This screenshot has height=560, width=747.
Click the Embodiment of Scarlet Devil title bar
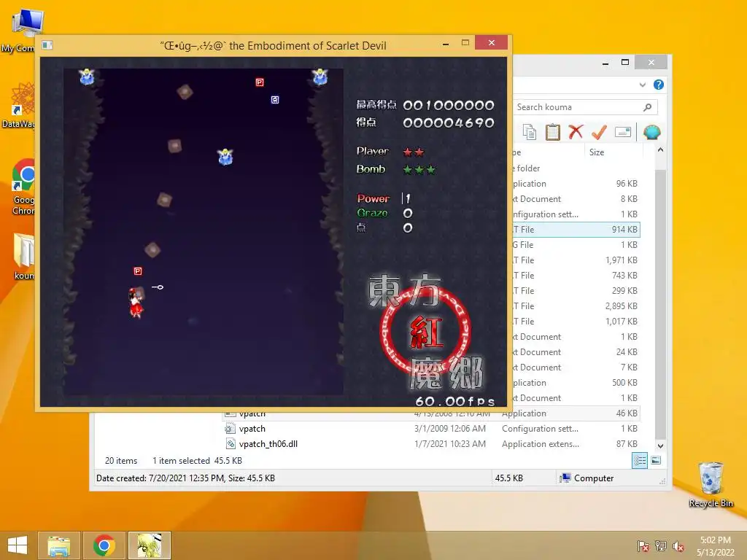(273, 46)
